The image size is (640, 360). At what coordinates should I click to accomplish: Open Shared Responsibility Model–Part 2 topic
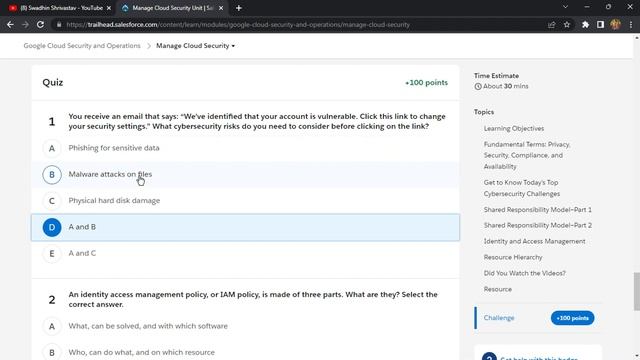pyautogui.click(x=538, y=225)
